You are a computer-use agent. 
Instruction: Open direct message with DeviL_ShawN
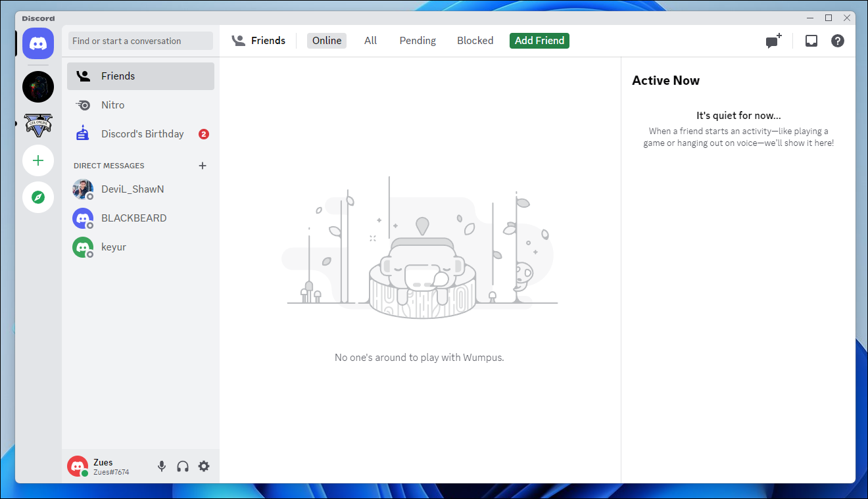point(133,189)
